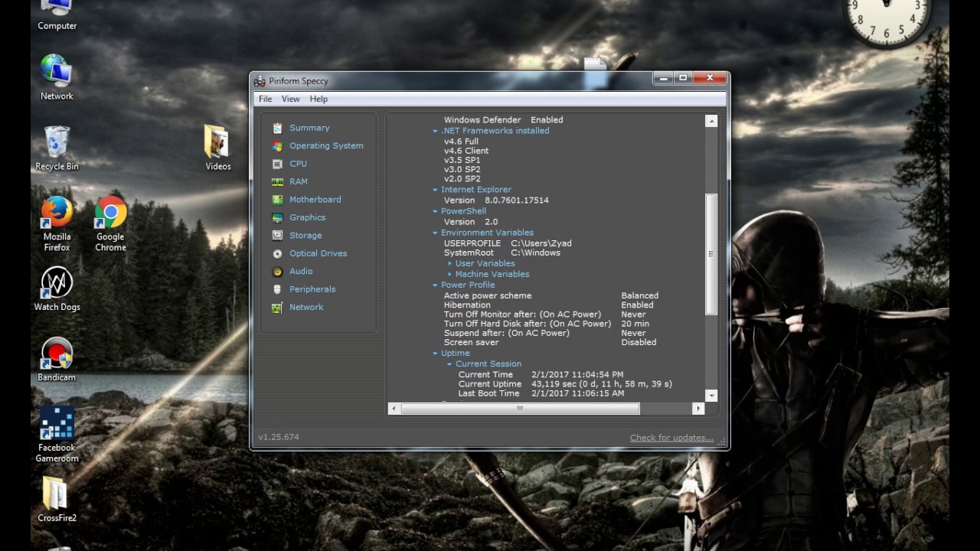
Task: Click the Windows Defender Enabled row
Action: click(x=503, y=120)
